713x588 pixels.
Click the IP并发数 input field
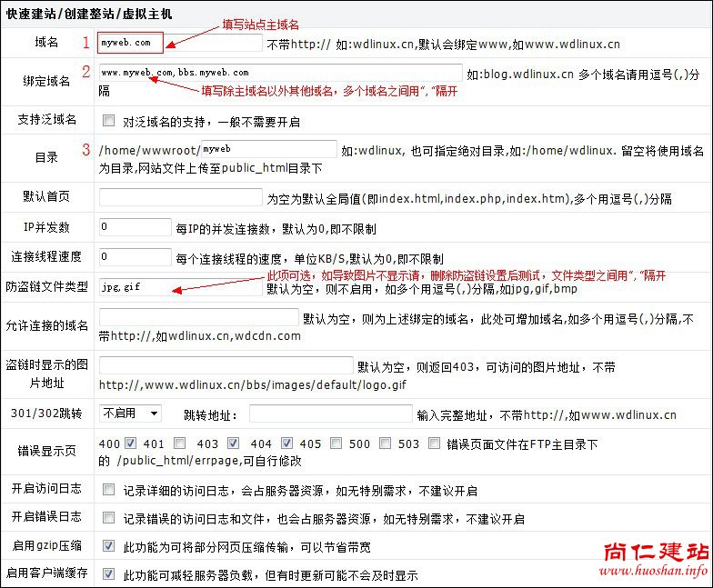(x=135, y=227)
